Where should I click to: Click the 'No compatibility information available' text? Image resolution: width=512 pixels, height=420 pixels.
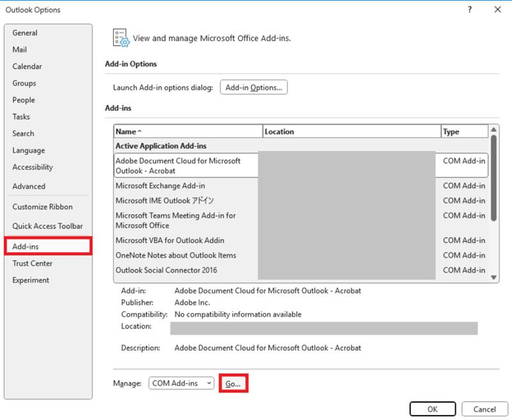tap(238, 314)
